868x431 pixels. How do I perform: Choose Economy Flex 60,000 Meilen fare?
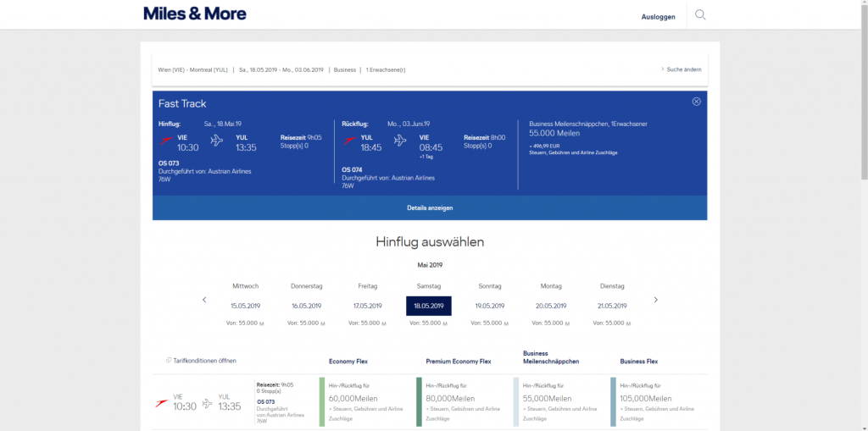click(365, 402)
